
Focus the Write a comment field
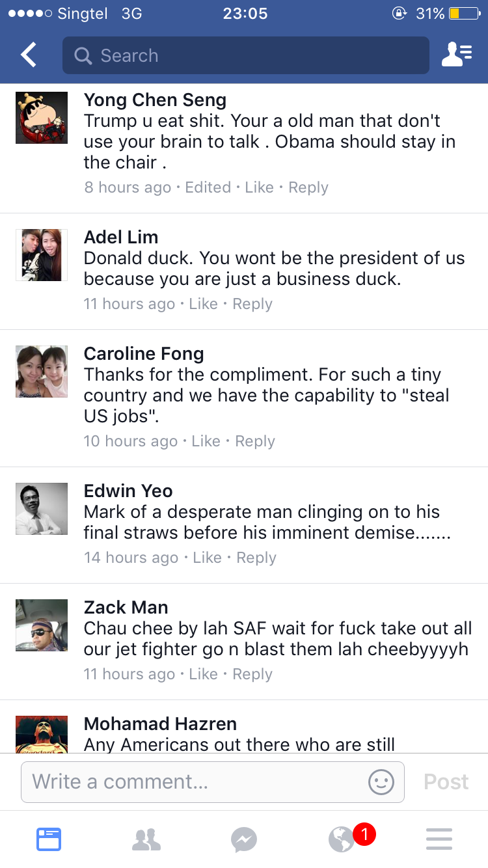pyautogui.click(x=195, y=781)
